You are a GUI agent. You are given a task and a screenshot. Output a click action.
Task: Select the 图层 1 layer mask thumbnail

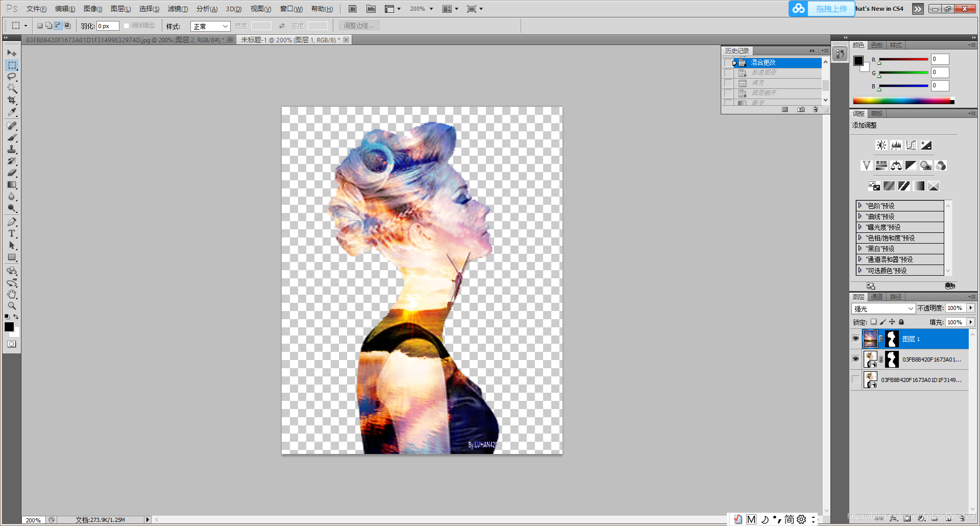pos(892,339)
